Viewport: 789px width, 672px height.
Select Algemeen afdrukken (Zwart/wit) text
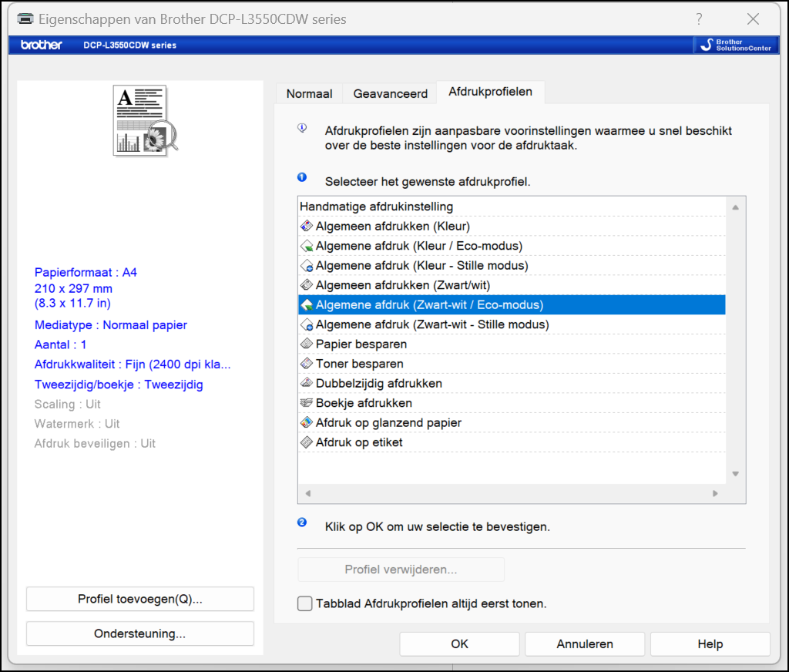[x=403, y=285]
